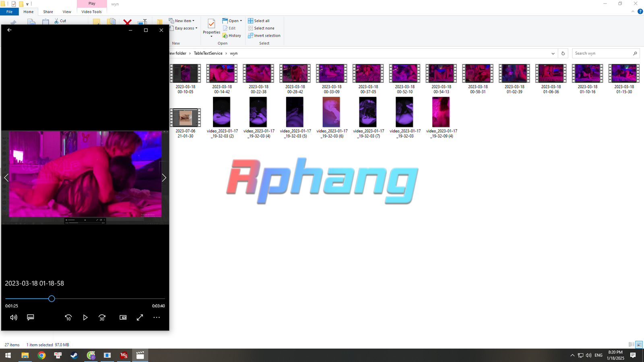Viewport: 644px width, 362px height.
Task: Open the system tray volume control
Action: [588, 356]
